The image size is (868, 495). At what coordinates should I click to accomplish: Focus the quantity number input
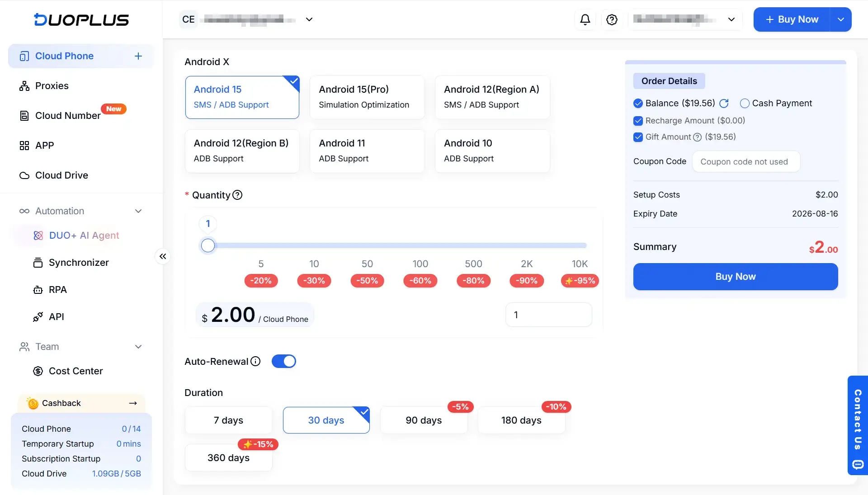tap(548, 315)
